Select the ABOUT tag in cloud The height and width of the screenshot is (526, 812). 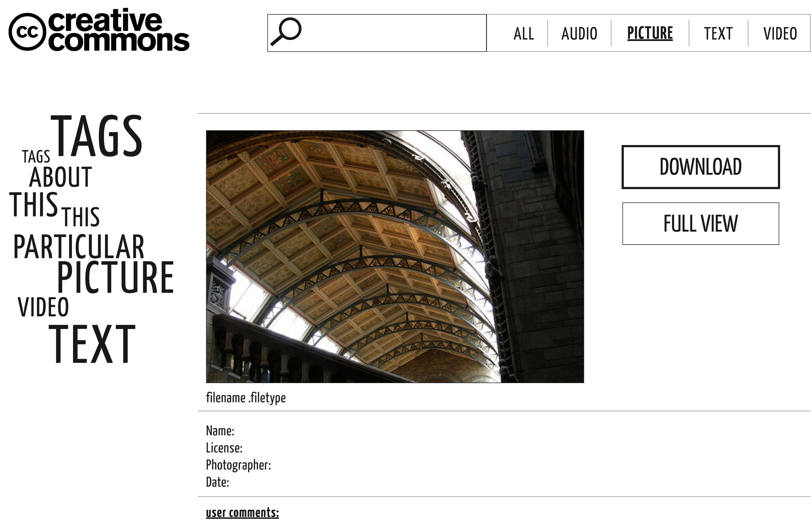pyautogui.click(x=60, y=177)
